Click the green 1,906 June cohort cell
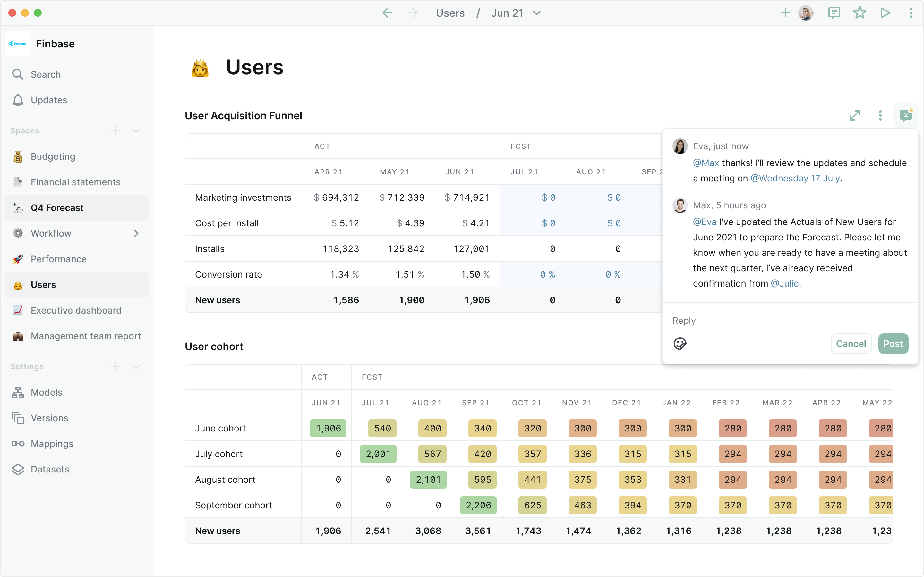 pyautogui.click(x=328, y=428)
